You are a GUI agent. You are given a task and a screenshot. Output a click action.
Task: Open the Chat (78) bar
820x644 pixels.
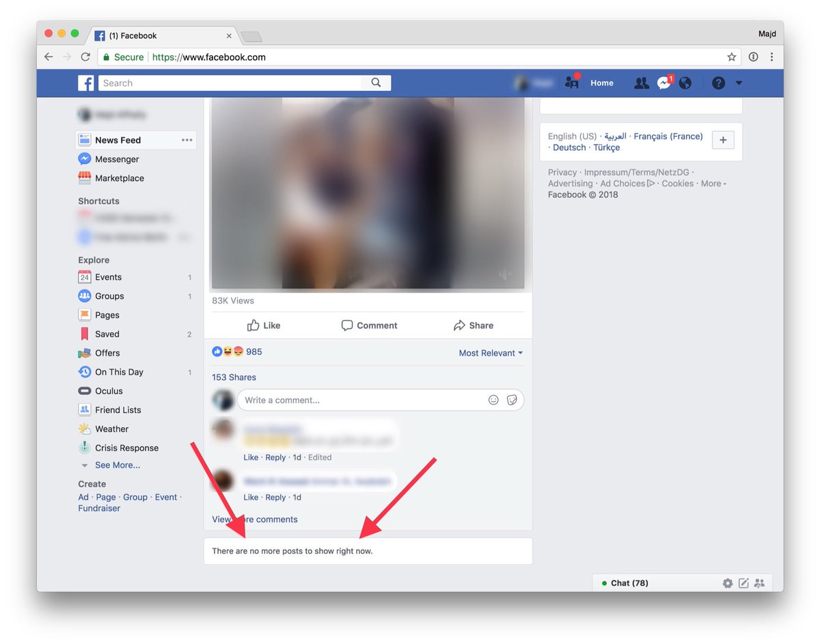tap(629, 583)
